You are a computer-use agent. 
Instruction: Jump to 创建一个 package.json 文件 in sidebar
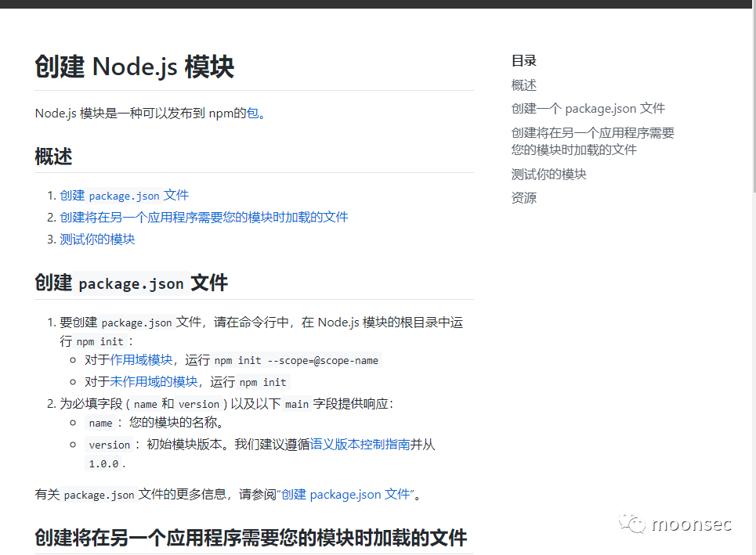(588, 108)
